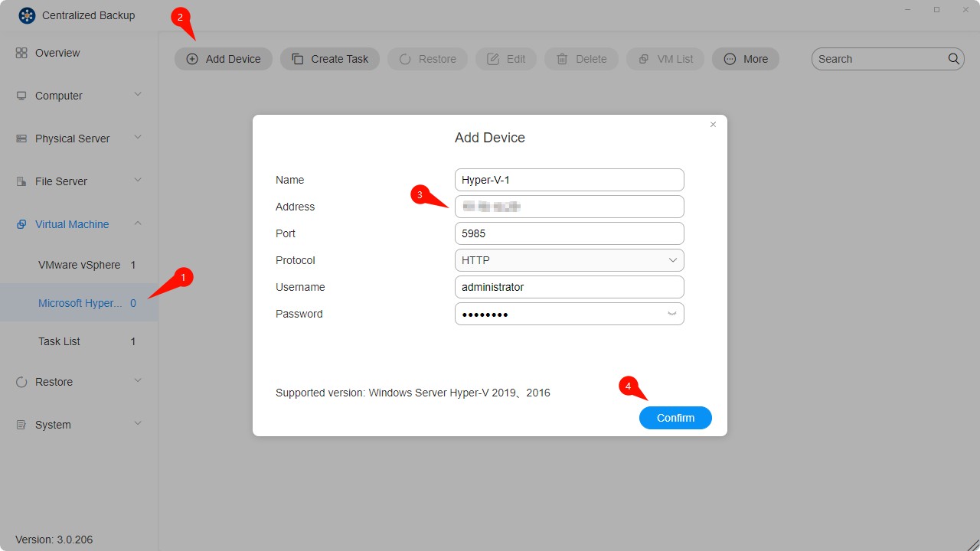The width and height of the screenshot is (980, 551).
Task: Open the VM List toolbar item
Action: click(x=643, y=58)
